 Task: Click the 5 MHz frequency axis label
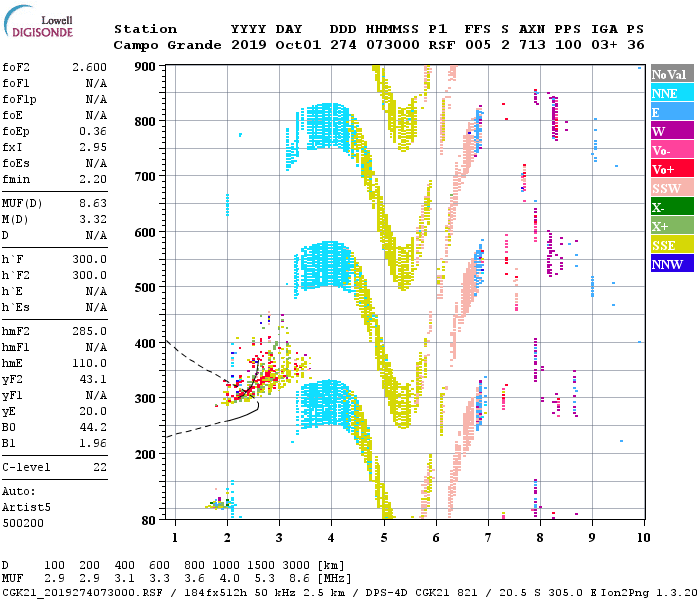(x=384, y=538)
